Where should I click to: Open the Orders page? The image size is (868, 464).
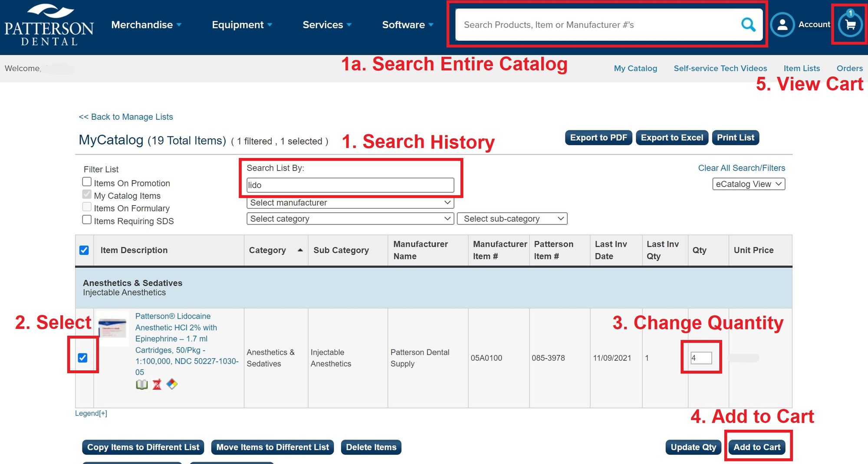(x=850, y=68)
